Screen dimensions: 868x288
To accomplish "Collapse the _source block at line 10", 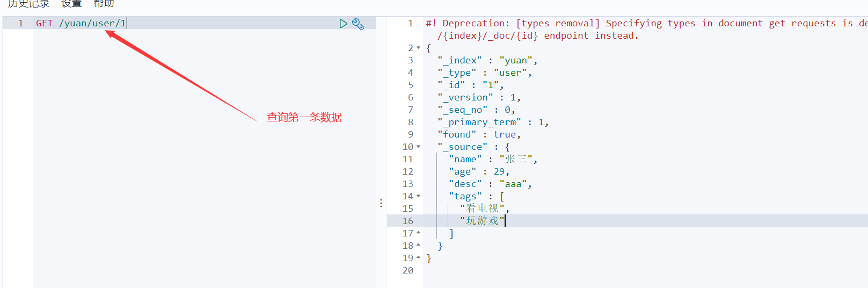I will 419,147.
